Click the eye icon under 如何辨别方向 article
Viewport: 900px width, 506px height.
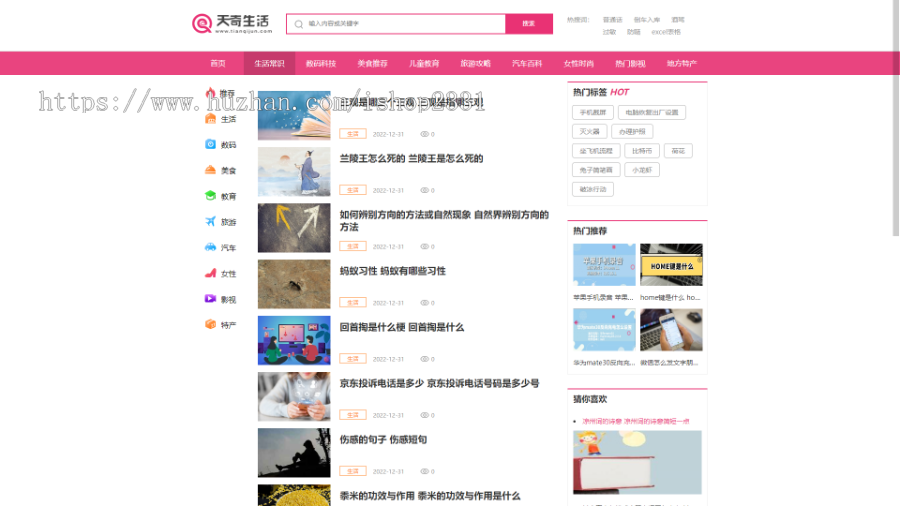[424, 246]
